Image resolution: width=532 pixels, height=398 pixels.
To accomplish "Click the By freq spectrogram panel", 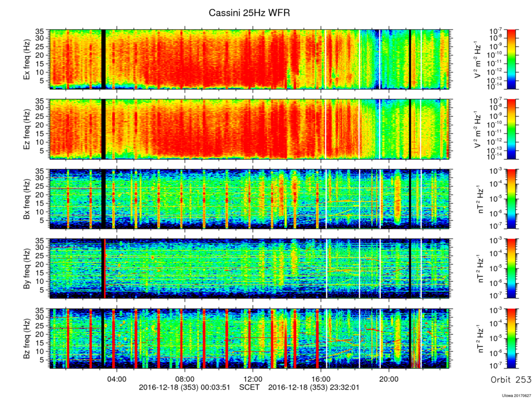I will pyautogui.click(x=250, y=268).
